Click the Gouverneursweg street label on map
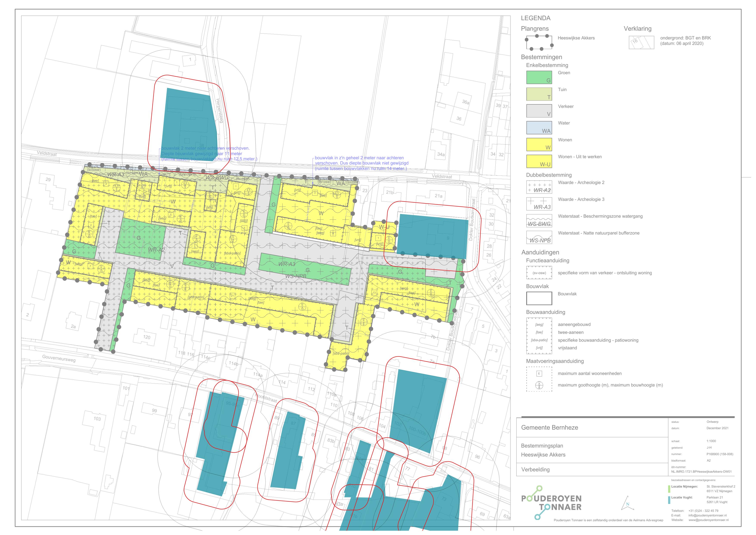 point(59,358)
